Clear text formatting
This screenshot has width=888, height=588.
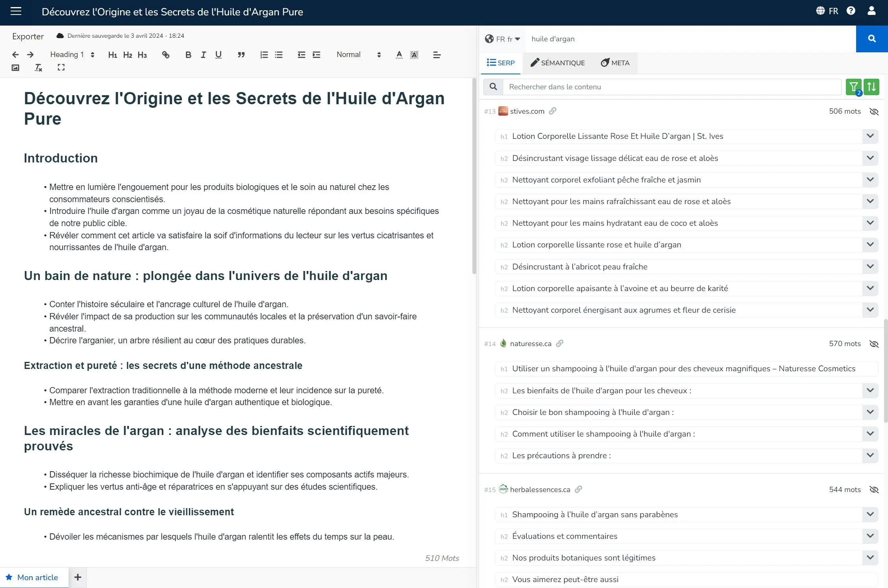(x=38, y=68)
